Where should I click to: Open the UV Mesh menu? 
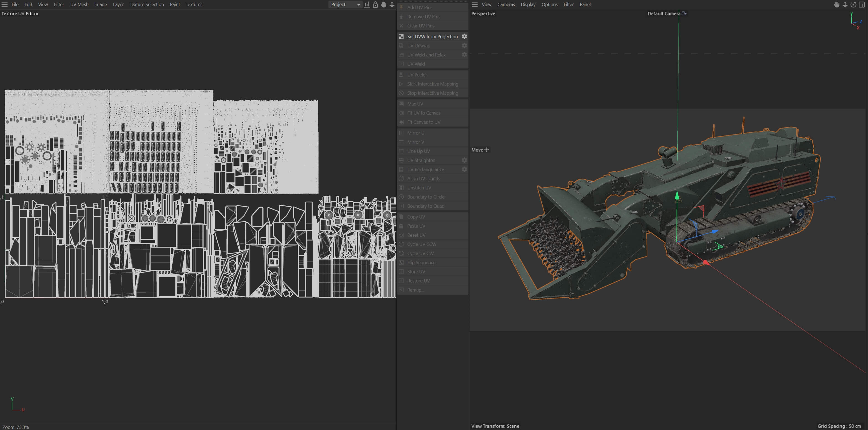pos(79,4)
